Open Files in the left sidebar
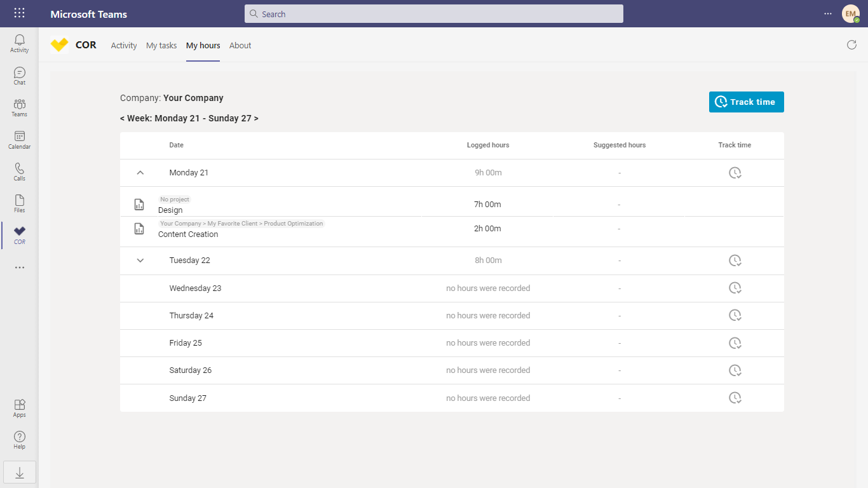This screenshot has width=868, height=488. pyautogui.click(x=20, y=203)
